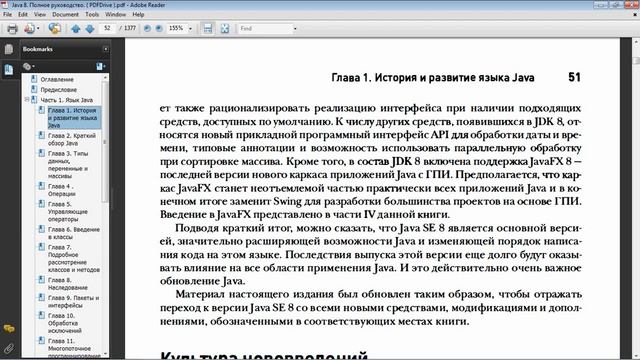The height and width of the screenshot is (360, 640).
Task: Open the Find options dropdown arrow
Action: click(x=295, y=29)
